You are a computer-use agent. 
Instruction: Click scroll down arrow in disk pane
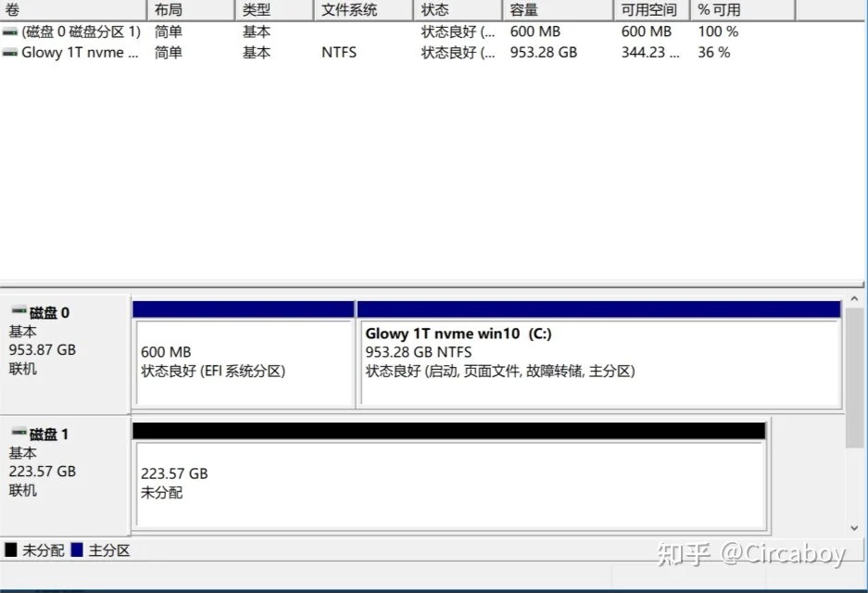[854, 528]
